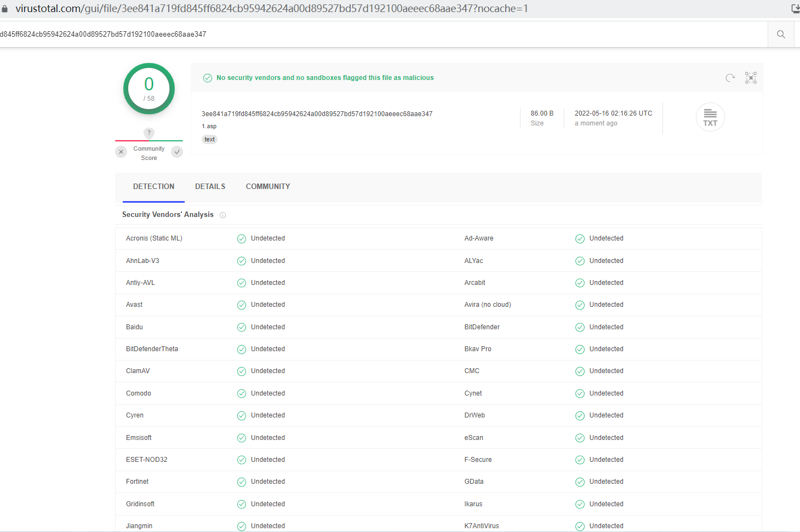800x532 pixels.
Task: Vote harmless with the checkmark icon
Action: [177, 152]
